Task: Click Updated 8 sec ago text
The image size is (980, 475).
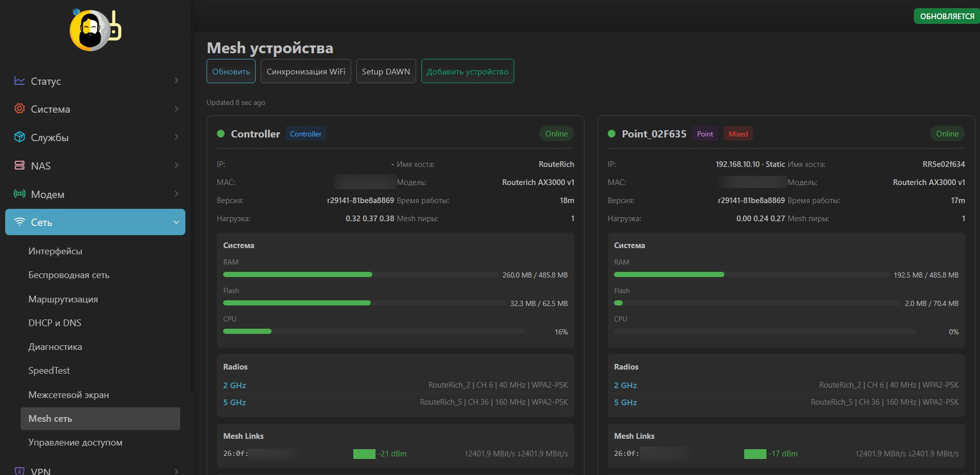Action: click(x=236, y=102)
